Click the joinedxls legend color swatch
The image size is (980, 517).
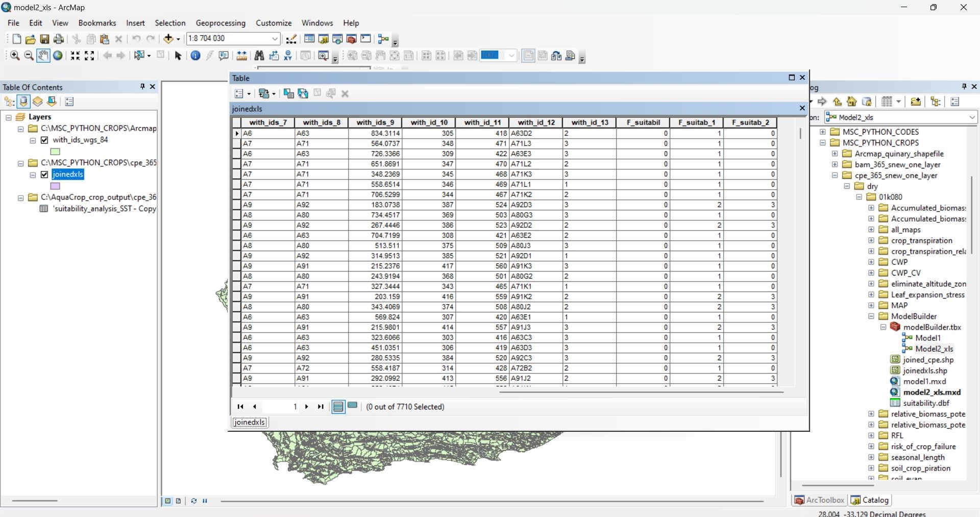pyautogui.click(x=55, y=186)
